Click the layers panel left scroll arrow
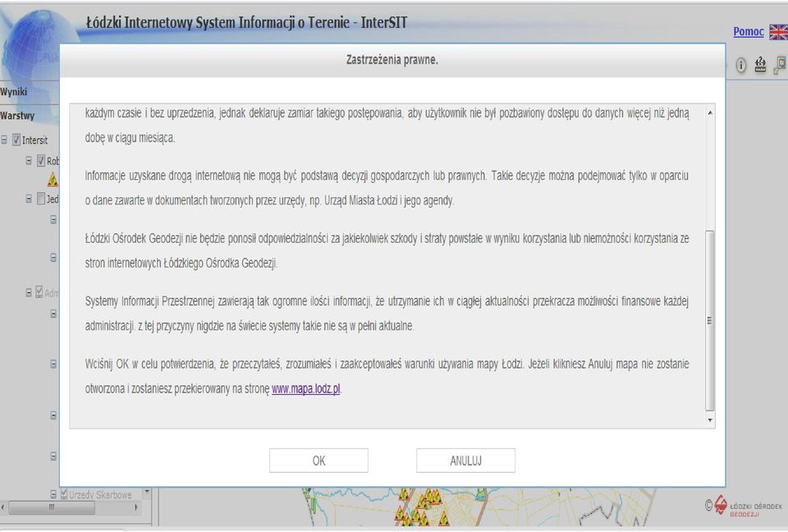Image resolution: width=788 pixels, height=532 pixels. point(3,507)
